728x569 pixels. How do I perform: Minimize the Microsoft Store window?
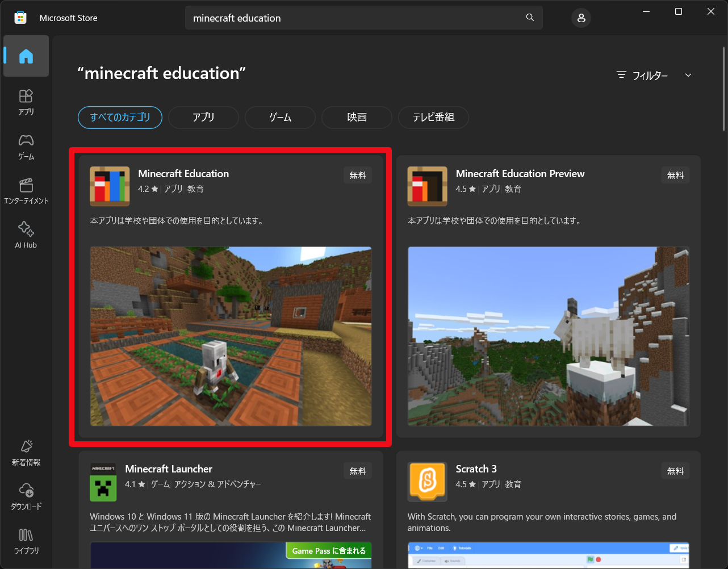click(x=646, y=11)
